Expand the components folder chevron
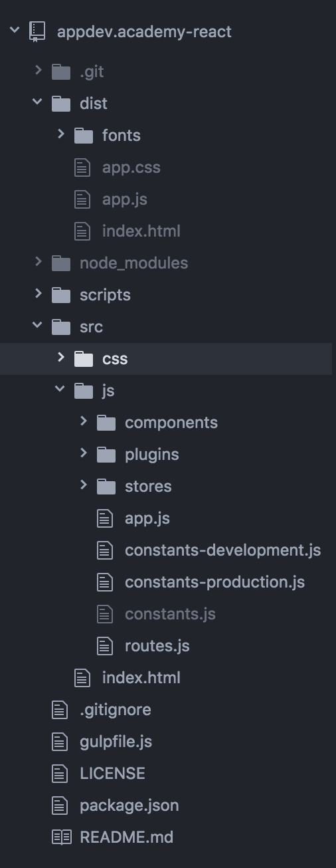Screen dimensions: 336x868 (84, 421)
